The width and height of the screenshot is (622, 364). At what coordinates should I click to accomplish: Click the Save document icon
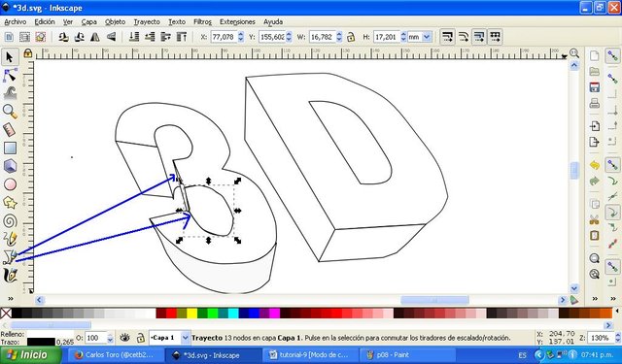click(594, 87)
